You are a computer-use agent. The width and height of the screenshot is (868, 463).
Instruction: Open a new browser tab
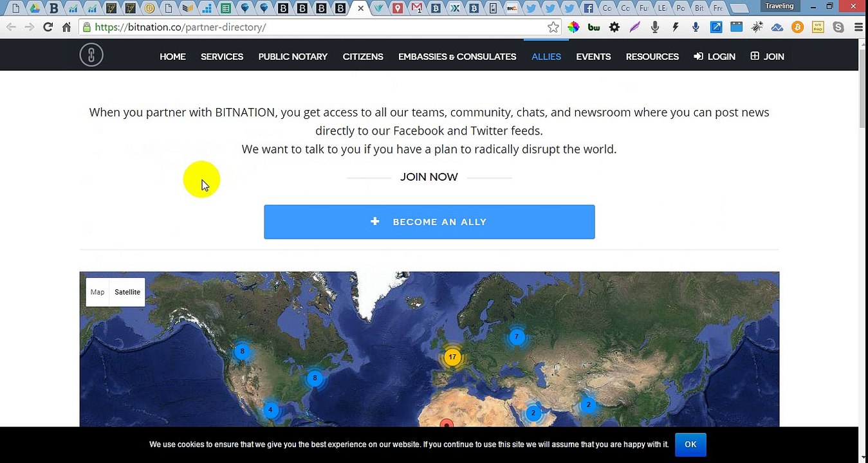pos(740,8)
